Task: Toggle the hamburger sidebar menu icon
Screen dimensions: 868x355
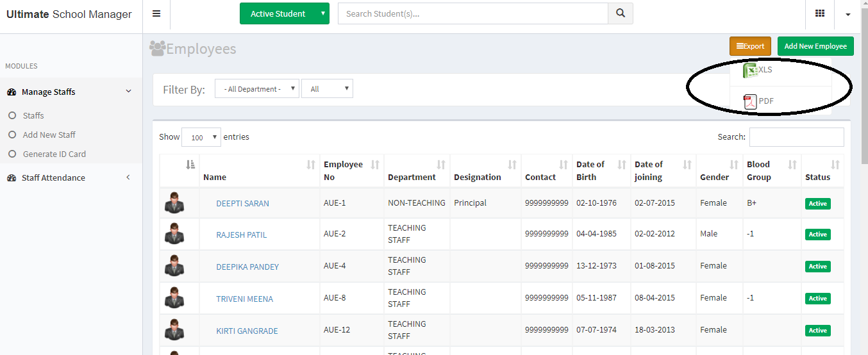Action: tap(156, 13)
